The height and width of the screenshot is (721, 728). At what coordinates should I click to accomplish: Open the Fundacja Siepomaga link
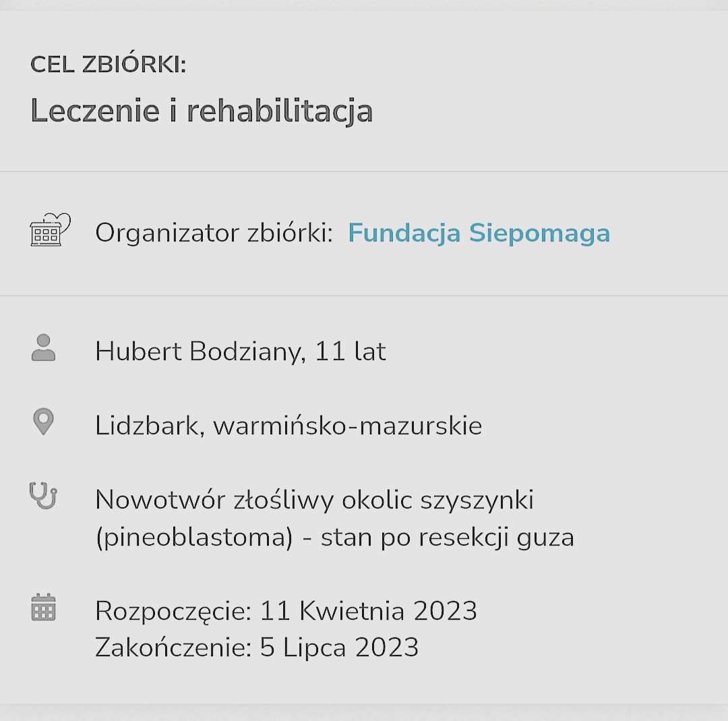click(x=479, y=233)
